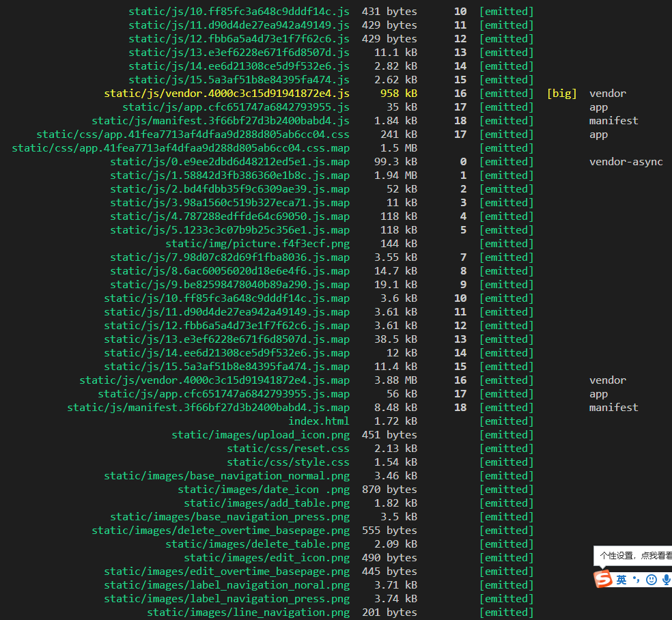Select the 431 bytes size value
Screen dimensions: 672x620
coord(389,12)
